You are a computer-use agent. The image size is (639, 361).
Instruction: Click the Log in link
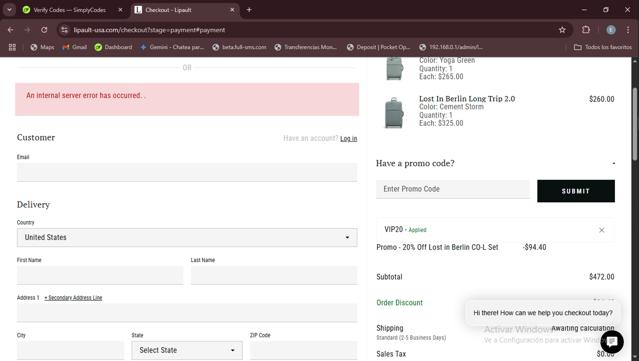click(348, 139)
